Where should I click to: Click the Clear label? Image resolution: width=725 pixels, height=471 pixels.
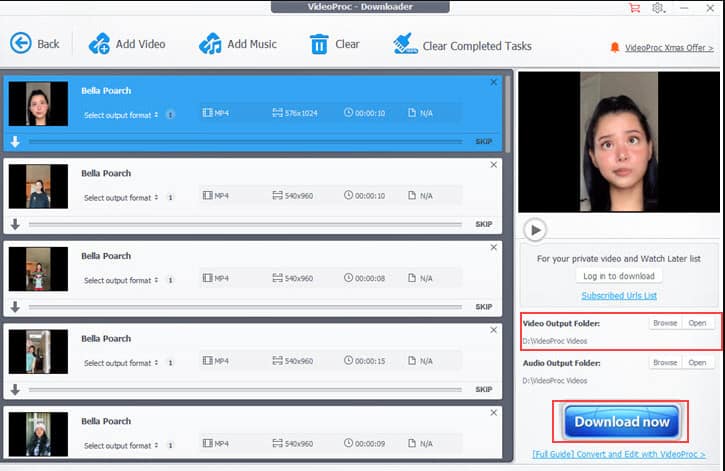[347, 44]
